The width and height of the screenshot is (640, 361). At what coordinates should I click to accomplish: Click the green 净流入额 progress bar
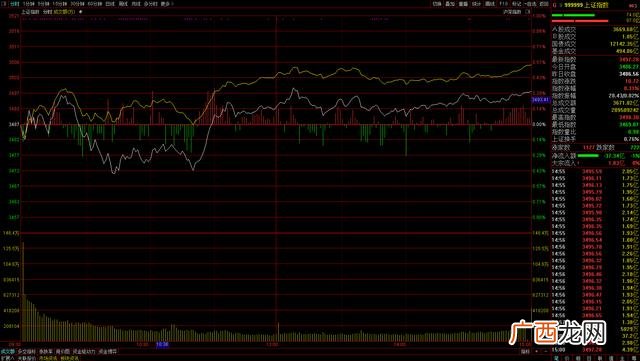(x=588, y=156)
